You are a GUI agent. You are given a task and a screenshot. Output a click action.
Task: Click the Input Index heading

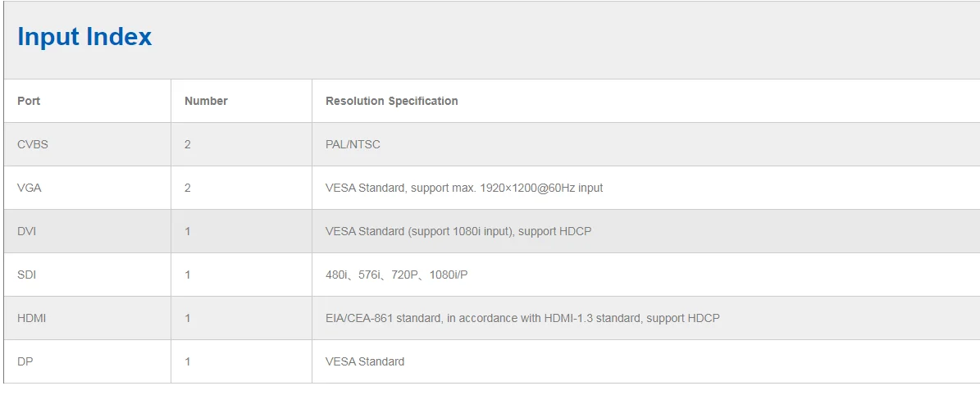tap(84, 37)
